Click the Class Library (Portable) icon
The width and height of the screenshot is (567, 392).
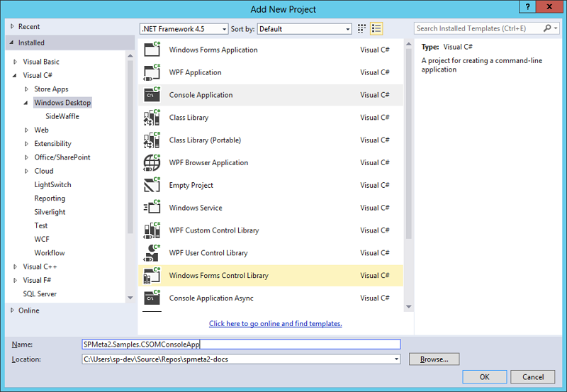(x=152, y=140)
